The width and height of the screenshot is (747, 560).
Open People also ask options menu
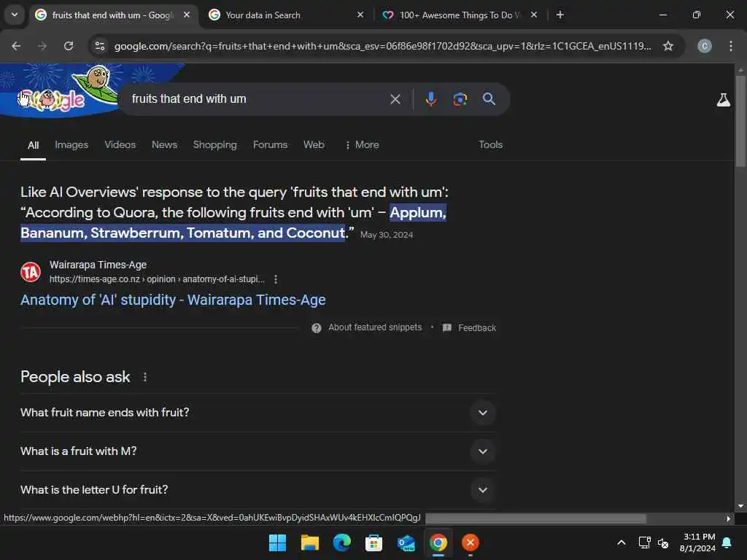click(x=145, y=377)
